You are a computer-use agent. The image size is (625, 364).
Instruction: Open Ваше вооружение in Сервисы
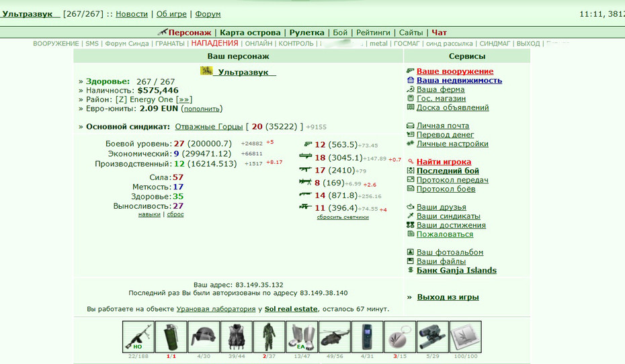click(x=455, y=71)
